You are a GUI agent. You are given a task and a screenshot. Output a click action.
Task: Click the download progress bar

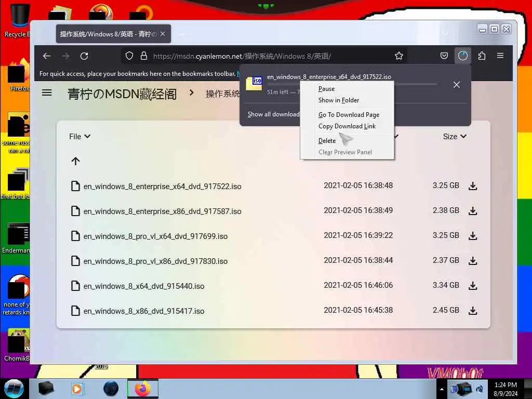coord(352,84)
